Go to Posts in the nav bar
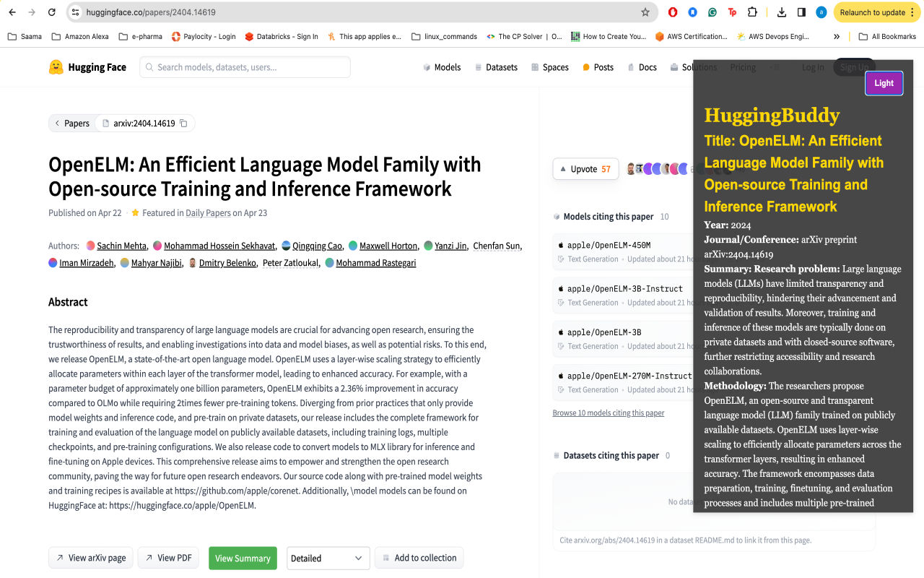The height and width of the screenshot is (578, 924). click(598, 67)
